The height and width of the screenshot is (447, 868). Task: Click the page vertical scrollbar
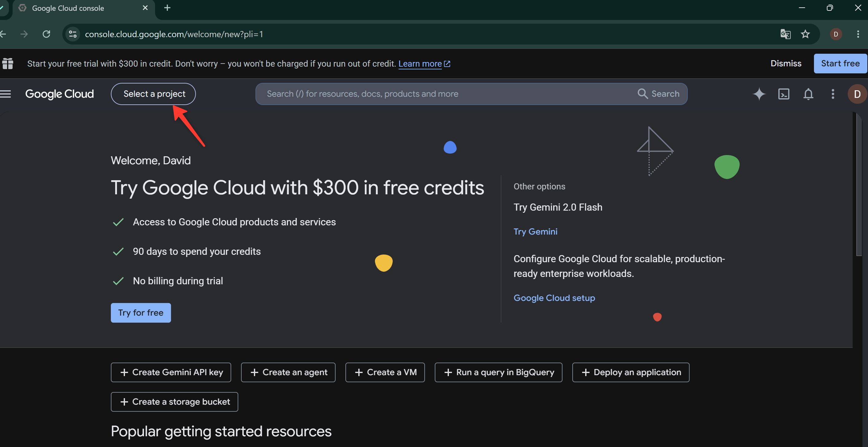tap(858, 184)
